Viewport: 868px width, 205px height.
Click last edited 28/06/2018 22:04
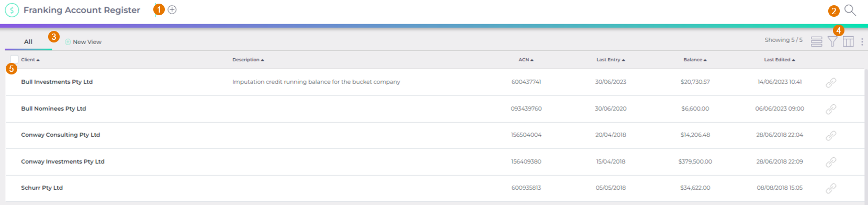(x=780, y=135)
